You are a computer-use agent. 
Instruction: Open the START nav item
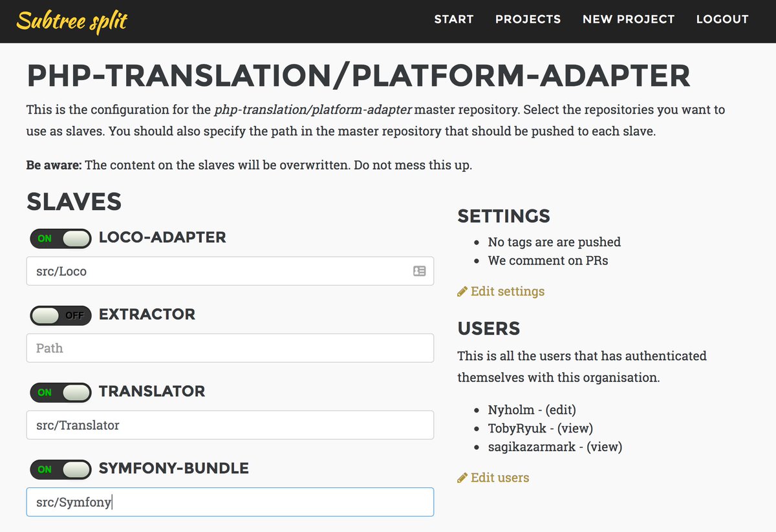click(x=453, y=19)
